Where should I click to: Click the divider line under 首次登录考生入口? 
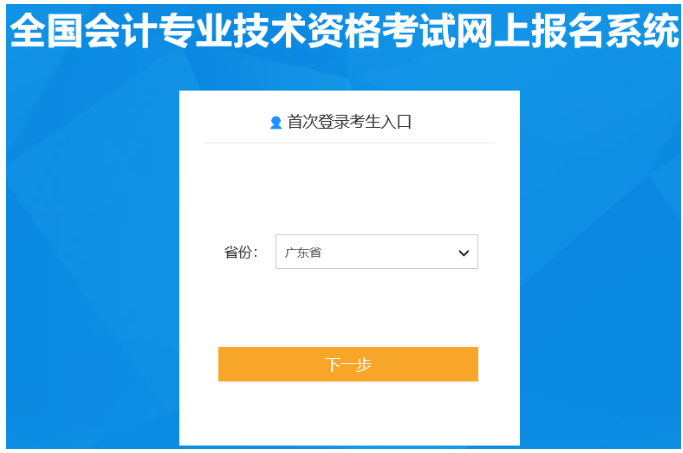[x=349, y=142]
